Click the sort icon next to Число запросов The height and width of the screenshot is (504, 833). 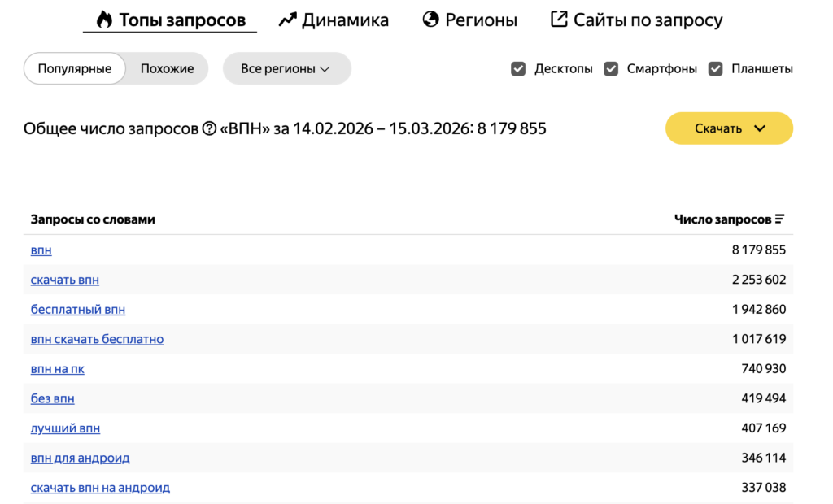780,219
